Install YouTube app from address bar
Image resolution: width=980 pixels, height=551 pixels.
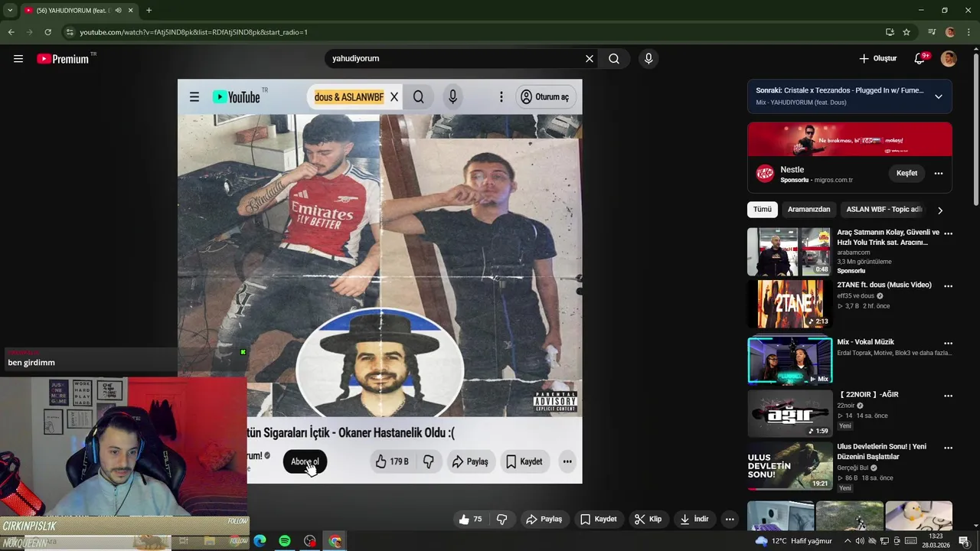click(x=890, y=32)
